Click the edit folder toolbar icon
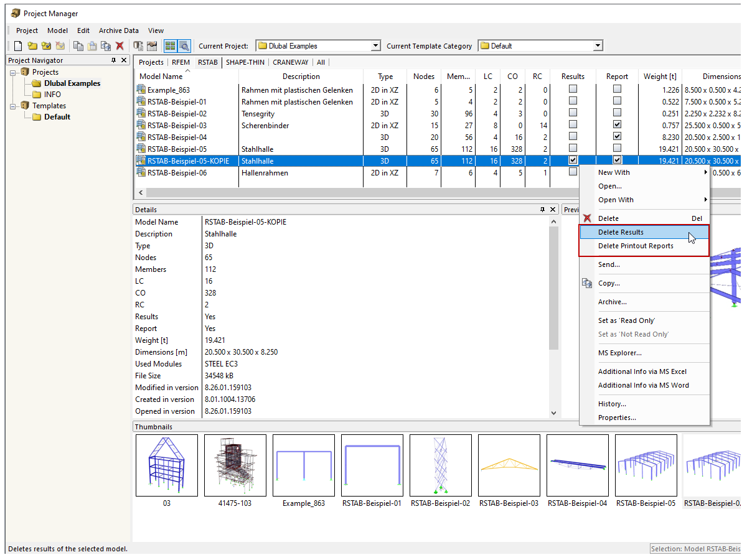The height and width of the screenshot is (560, 747). 45,45
